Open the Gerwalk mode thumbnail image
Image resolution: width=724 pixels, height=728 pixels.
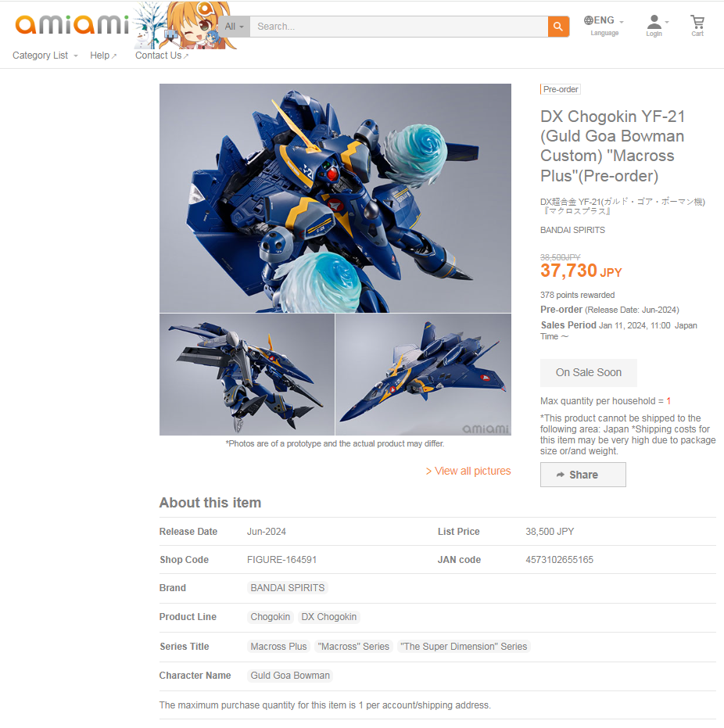coord(247,375)
